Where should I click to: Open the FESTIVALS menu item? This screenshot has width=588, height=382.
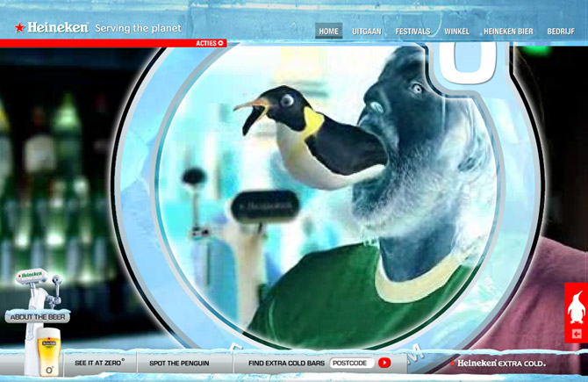pyautogui.click(x=412, y=32)
